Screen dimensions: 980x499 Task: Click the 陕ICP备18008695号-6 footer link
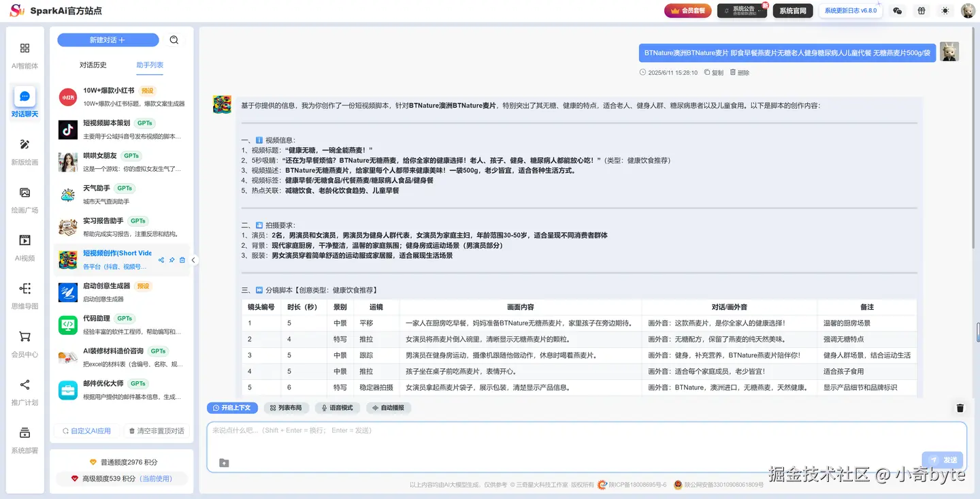637,485
